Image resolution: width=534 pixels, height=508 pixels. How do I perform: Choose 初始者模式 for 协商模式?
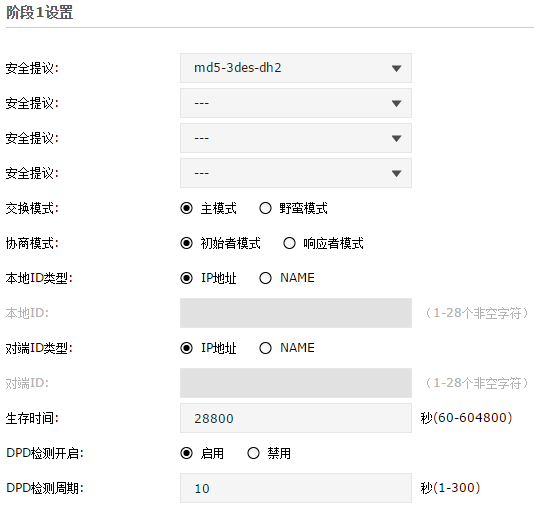(186, 243)
